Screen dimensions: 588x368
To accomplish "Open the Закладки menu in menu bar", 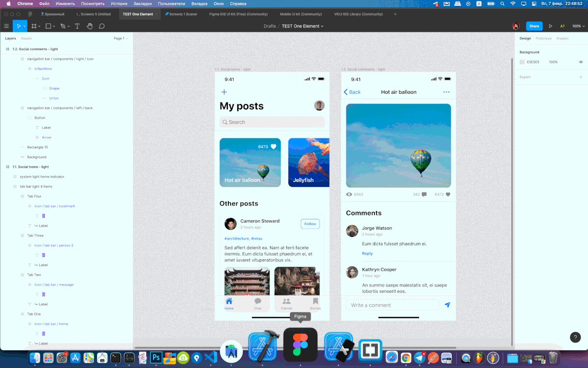I will point(143,3).
